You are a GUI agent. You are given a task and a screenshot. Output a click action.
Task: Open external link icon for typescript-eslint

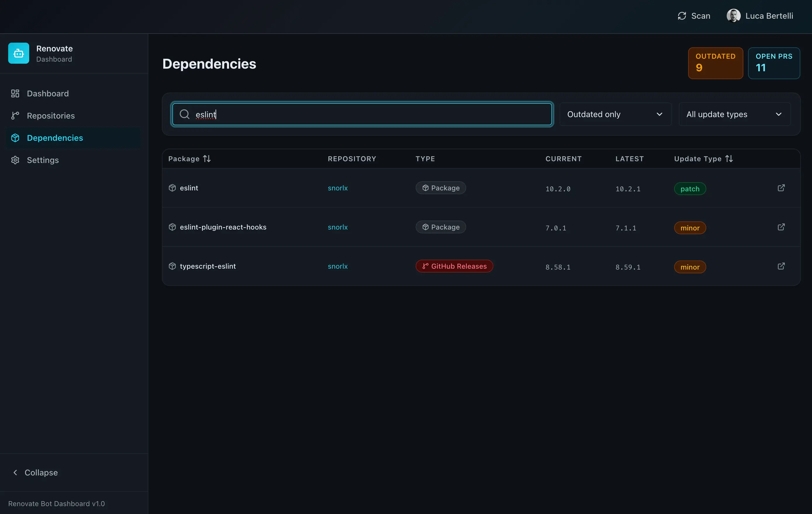(781, 266)
